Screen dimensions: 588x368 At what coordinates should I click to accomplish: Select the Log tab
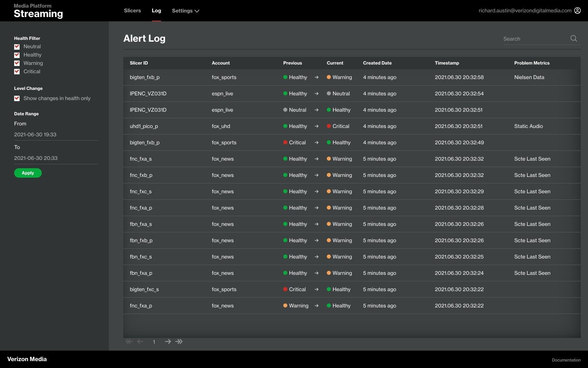(156, 11)
